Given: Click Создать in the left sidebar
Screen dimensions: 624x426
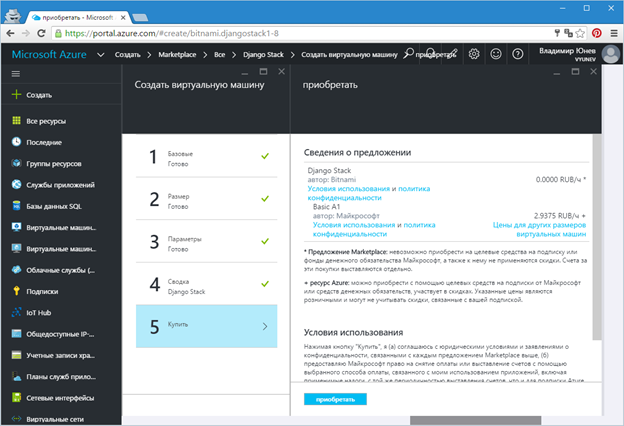Looking at the screenshot, I should point(39,95).
